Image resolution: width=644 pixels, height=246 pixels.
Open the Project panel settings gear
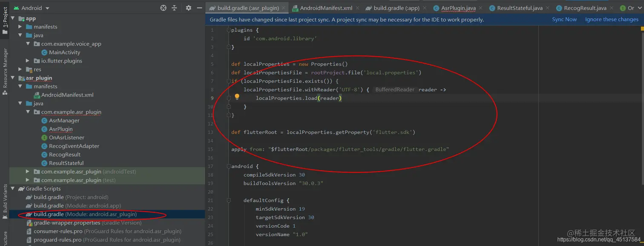(x=189, y=8)
